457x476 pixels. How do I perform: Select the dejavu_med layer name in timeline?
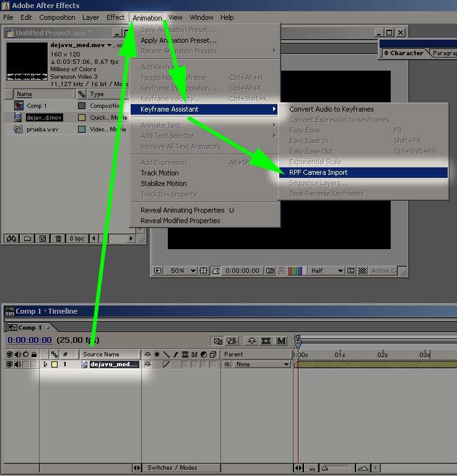[115, 364]
